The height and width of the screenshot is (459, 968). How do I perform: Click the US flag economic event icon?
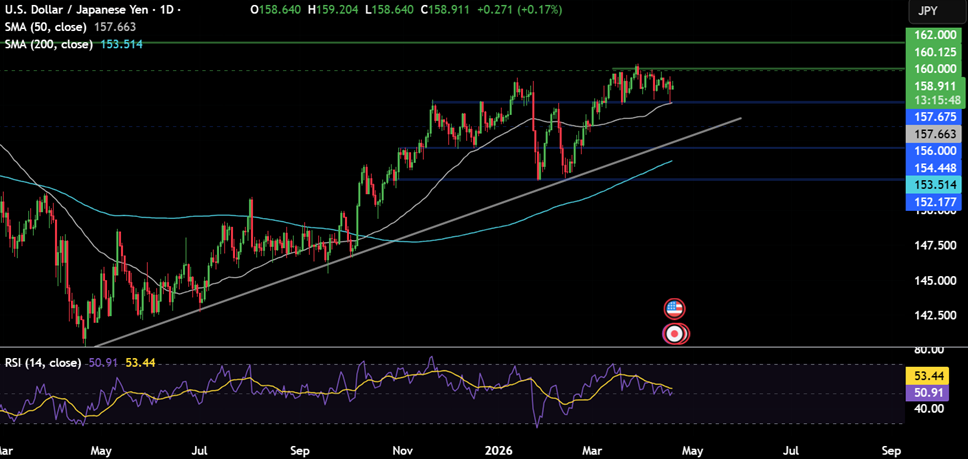coord(675,309)
